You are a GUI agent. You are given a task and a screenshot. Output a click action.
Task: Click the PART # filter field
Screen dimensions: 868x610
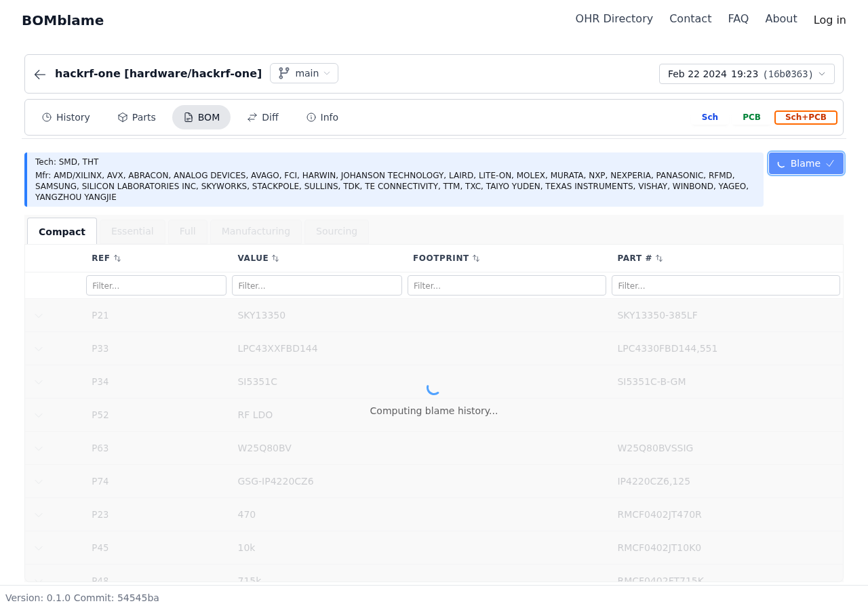pyautogui.click(x=726, y=285)
